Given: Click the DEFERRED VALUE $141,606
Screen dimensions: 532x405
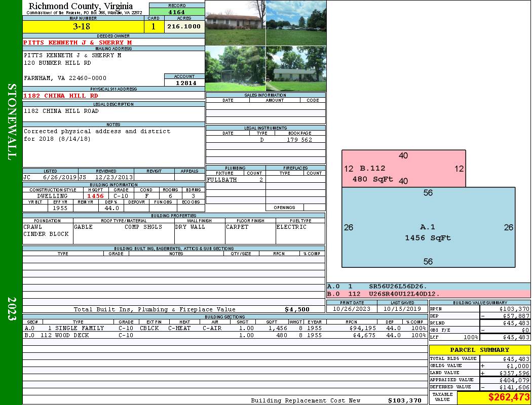Looking at the screenshot, I should [x=514, y=387].
